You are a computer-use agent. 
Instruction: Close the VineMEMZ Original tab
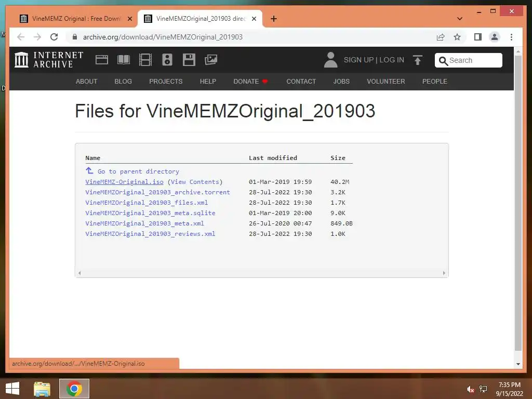point(129,19)
